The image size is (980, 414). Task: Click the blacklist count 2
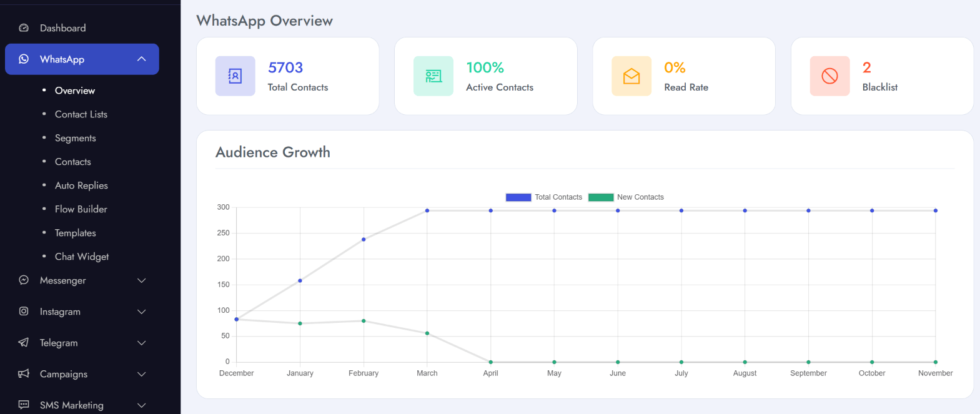point(867,67)
